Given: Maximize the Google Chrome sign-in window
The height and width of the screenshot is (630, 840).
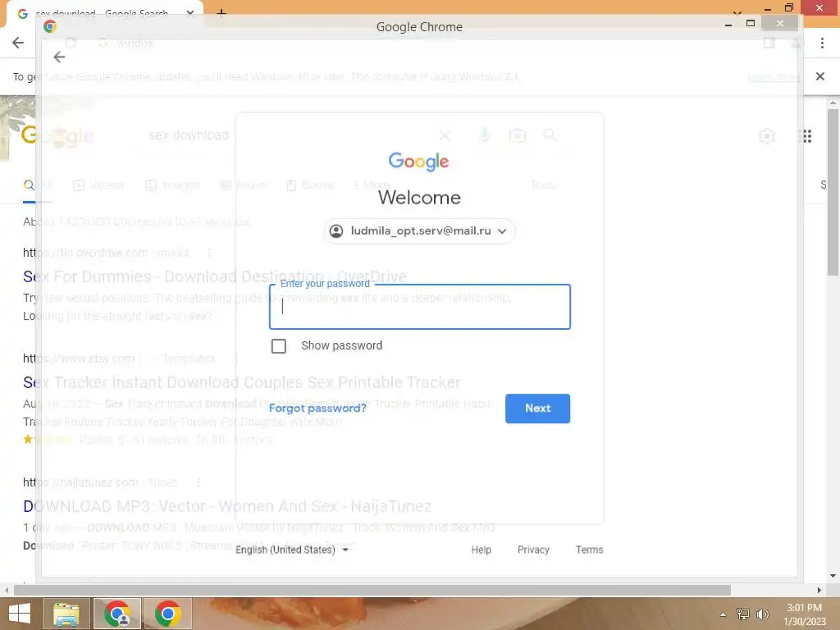Looking at the screenshot, I should [751, 24].
